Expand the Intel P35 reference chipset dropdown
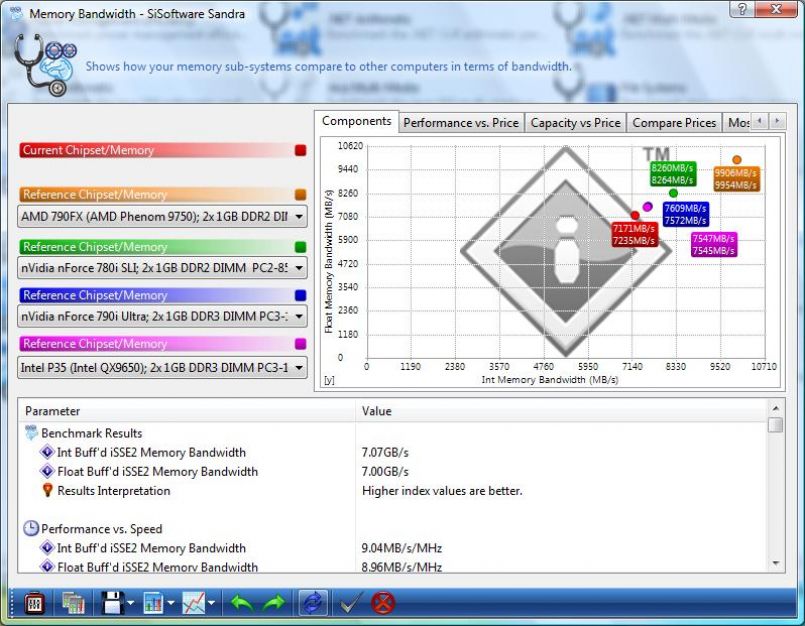Screen dimensions: 805x626 point(299,367)
